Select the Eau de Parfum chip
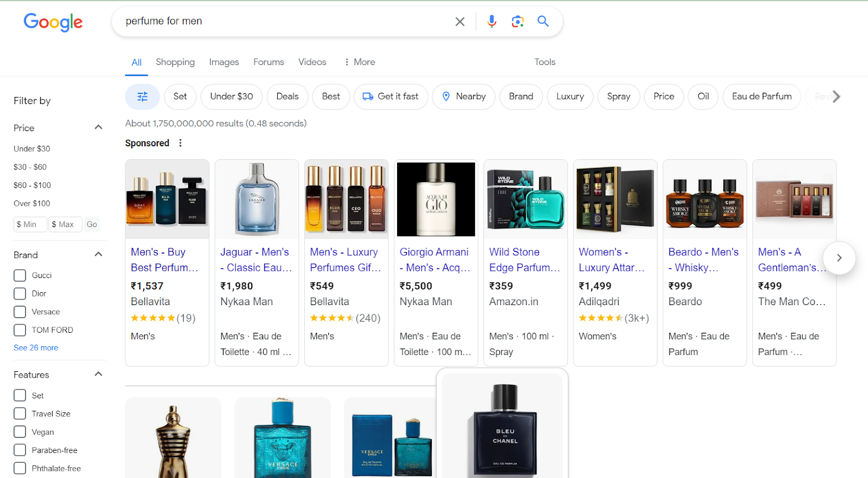868x478 pixels. coord(762,96)
